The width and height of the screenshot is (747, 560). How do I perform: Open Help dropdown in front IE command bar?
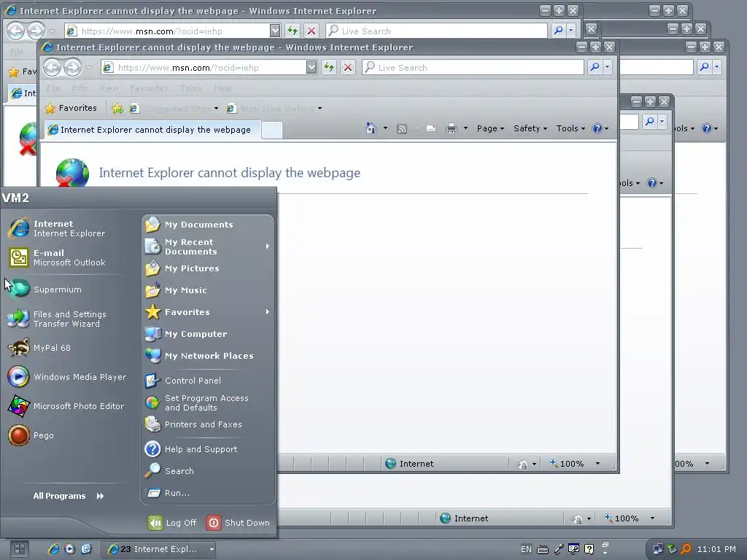pos(600,128)
